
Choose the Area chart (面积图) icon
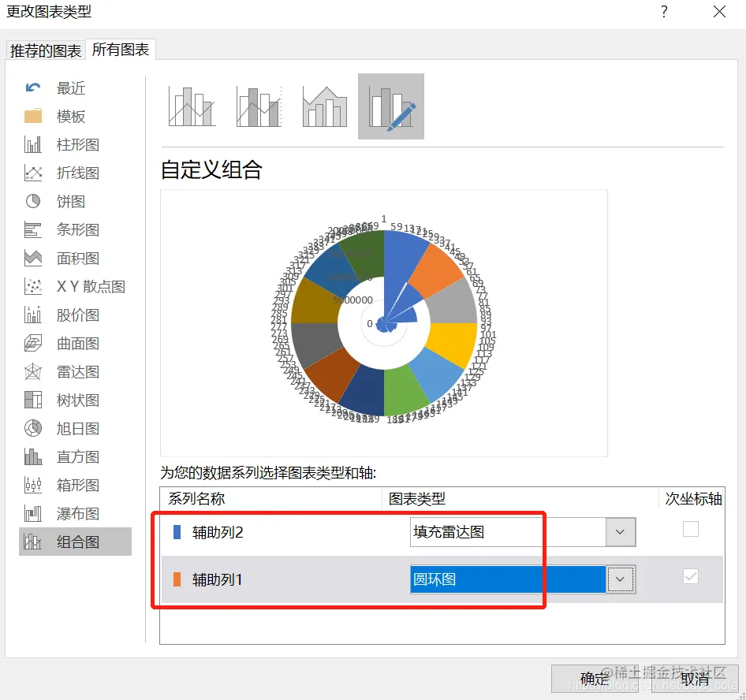click(33, 259)
